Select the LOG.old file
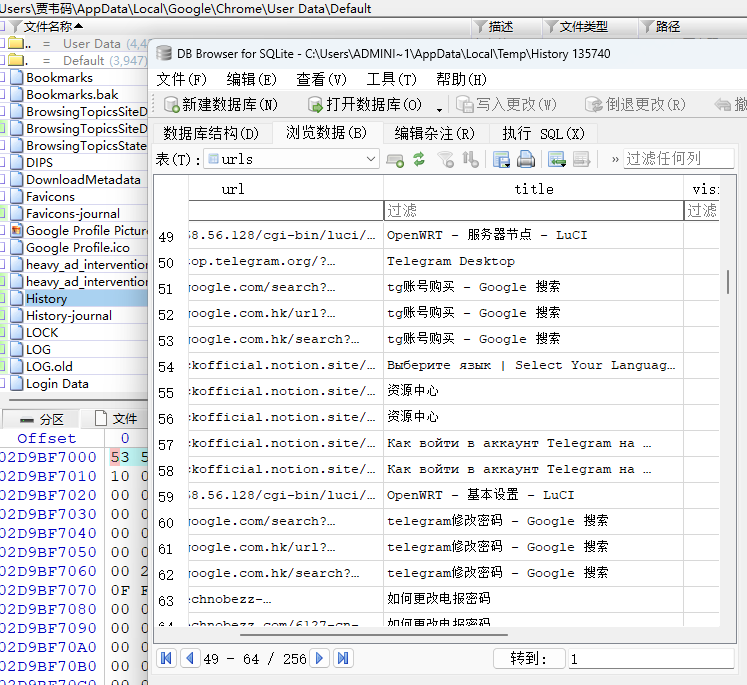The image size is (747, 685). coord(49,367)
